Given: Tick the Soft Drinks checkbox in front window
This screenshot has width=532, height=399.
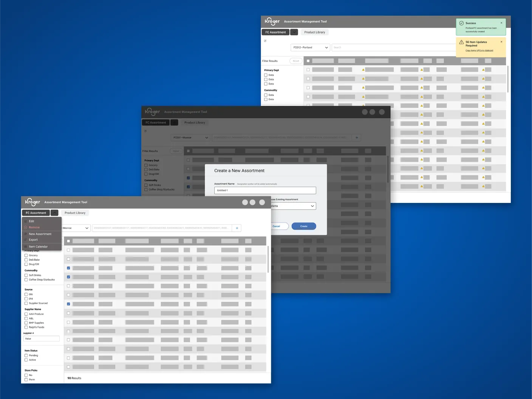Looking at the screenshot, I should click(26, 275).
